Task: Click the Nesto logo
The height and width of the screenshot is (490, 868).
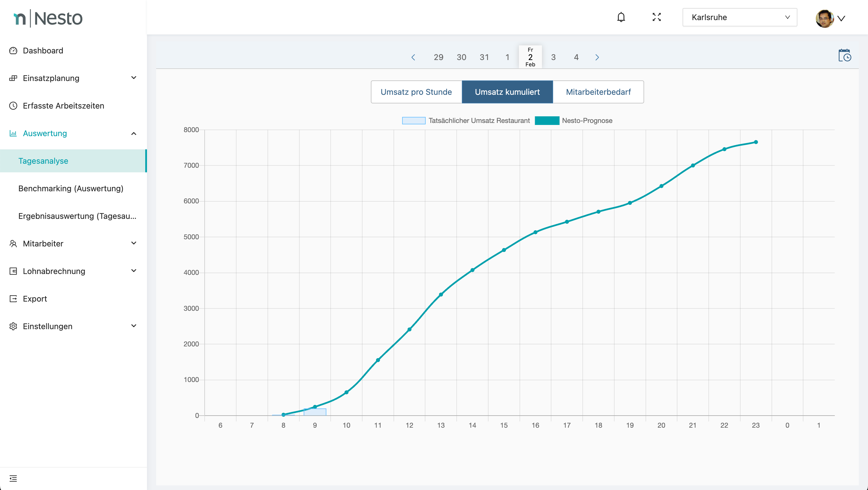Action: (48, 18)
